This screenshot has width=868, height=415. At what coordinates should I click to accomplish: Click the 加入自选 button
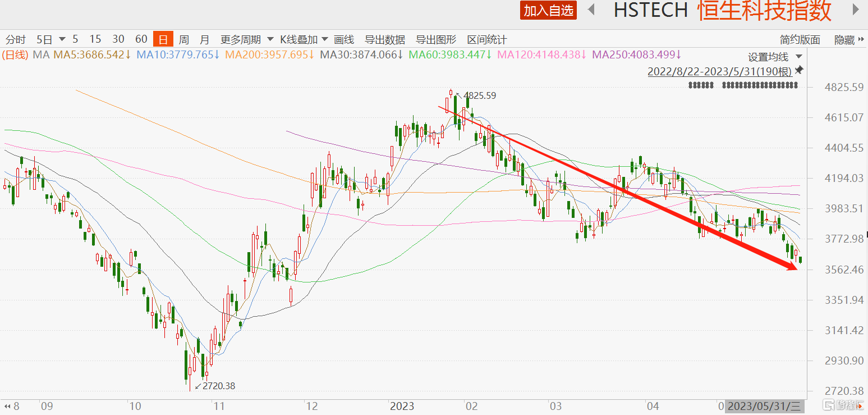[548, 10]
